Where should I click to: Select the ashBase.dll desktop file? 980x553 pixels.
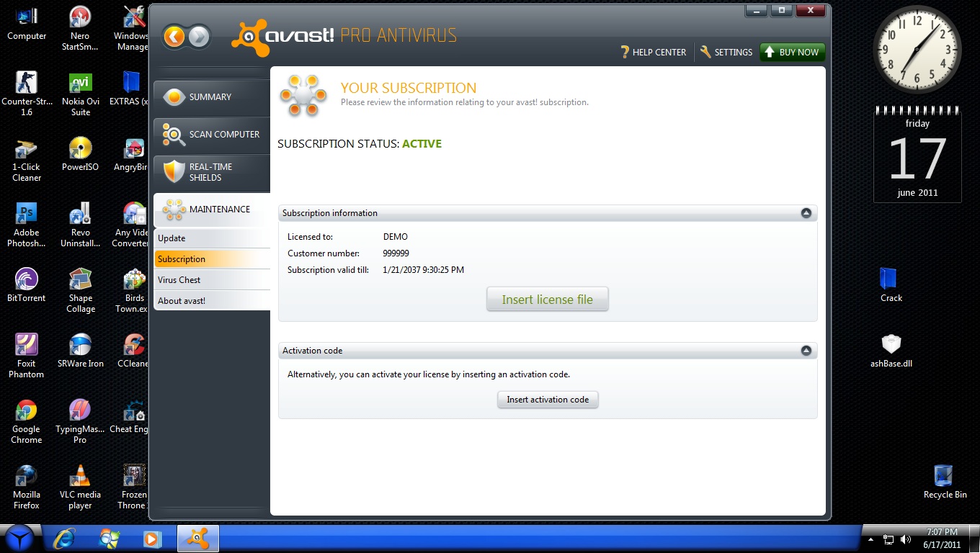click(891, 351)
